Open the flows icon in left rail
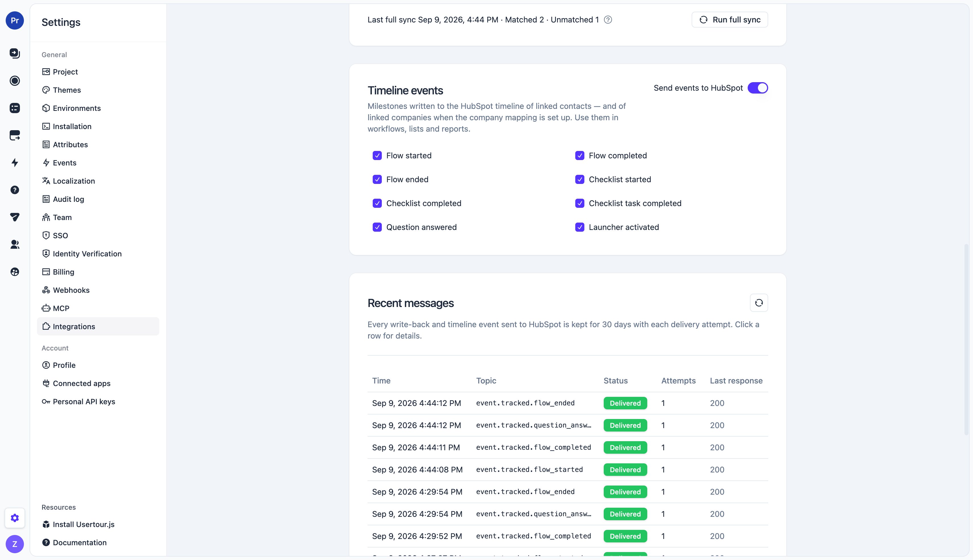973x560 pixels. pyautogui.click(x=15, y=53)
